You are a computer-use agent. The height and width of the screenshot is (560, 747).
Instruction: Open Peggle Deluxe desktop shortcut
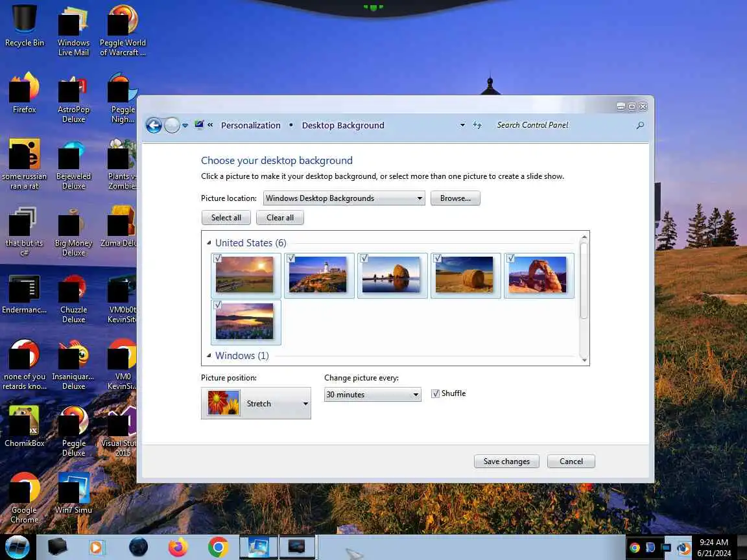[73, 432]
